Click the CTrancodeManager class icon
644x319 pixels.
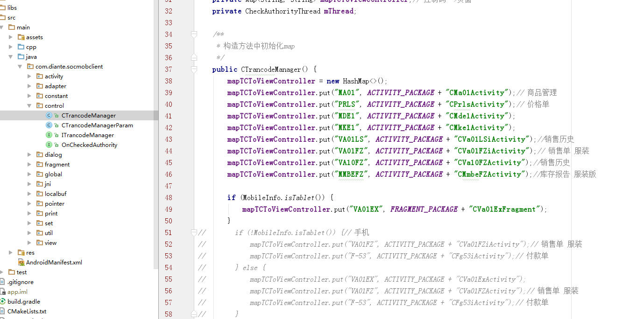click(x=49, y=116)
